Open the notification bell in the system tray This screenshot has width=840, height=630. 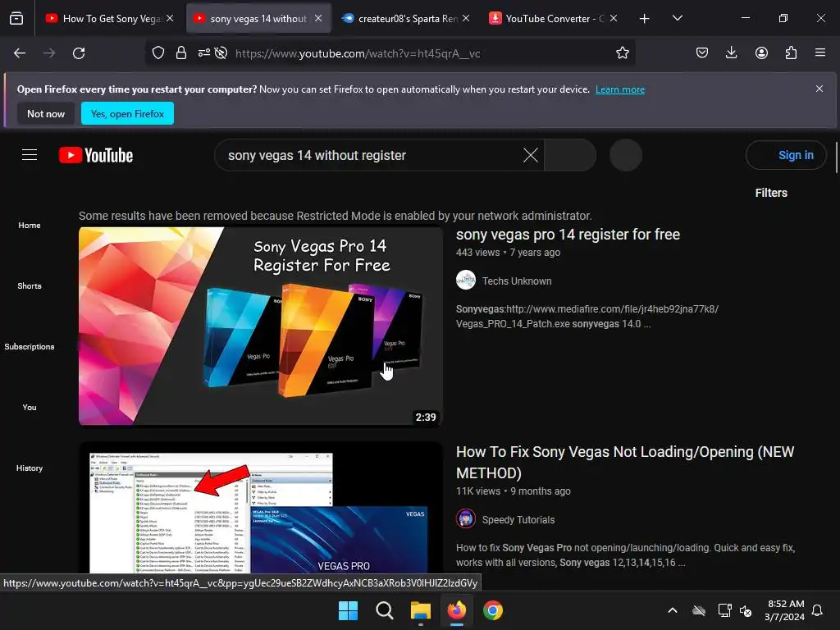[x=817, y=610]
